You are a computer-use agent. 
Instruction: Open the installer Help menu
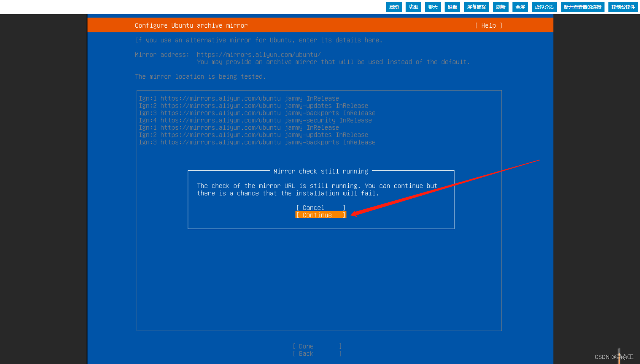tap(488, 25)
